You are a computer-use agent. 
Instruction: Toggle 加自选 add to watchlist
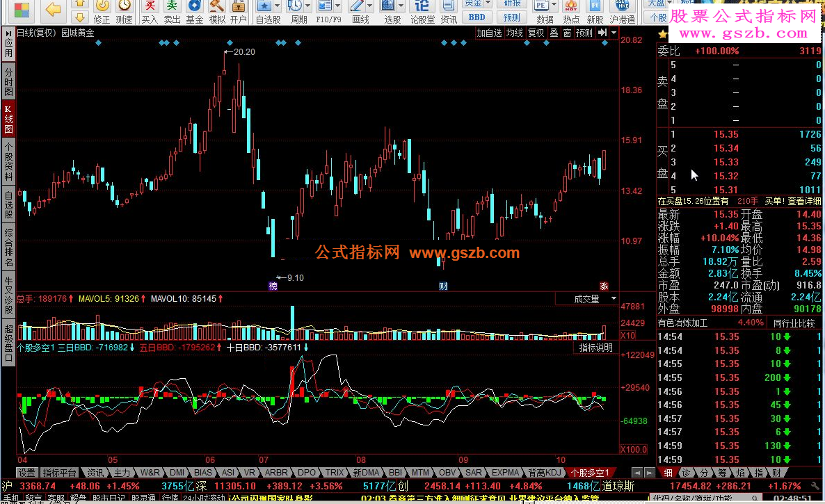pos(489,33)
